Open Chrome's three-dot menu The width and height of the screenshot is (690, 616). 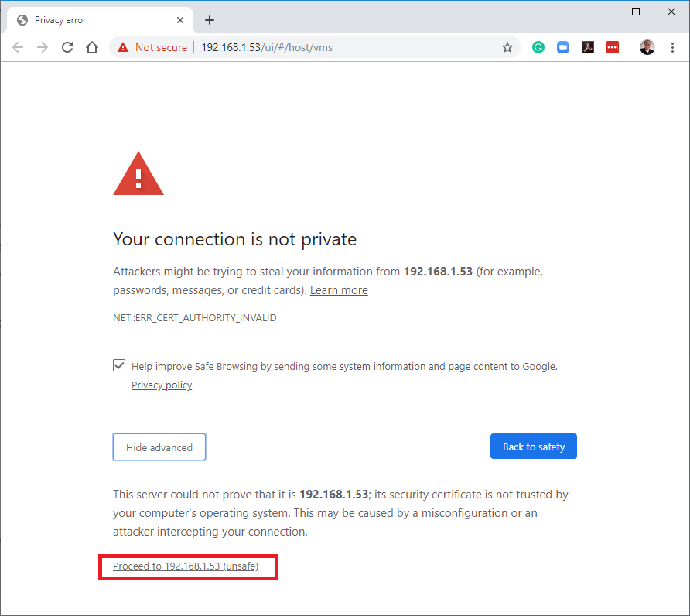672,47
